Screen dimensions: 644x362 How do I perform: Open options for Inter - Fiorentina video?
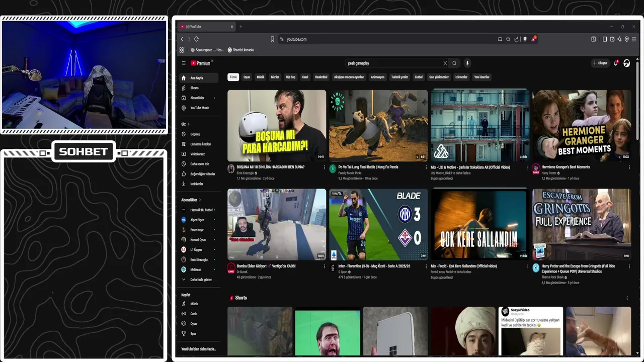pyautogui.click(x=426, y=266)
